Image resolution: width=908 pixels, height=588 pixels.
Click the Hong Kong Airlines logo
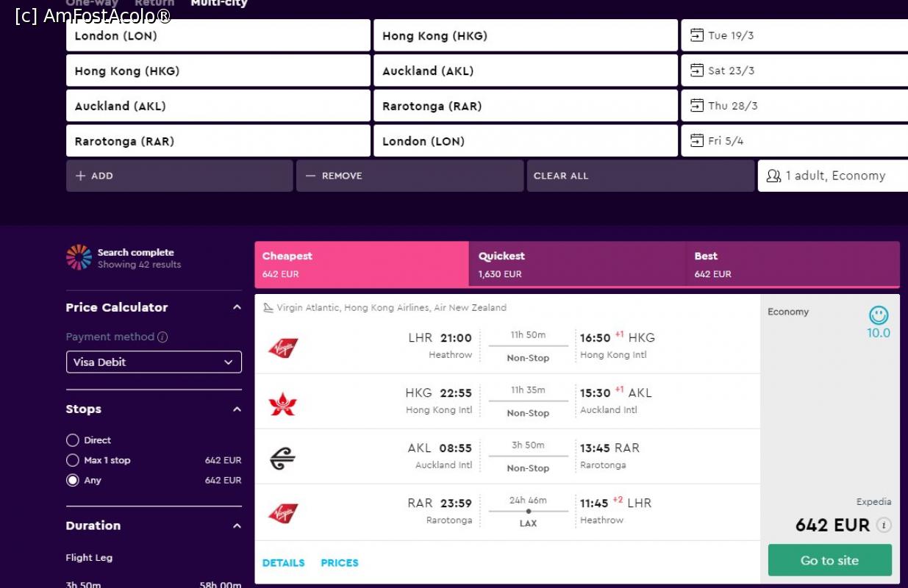point(282,404)
